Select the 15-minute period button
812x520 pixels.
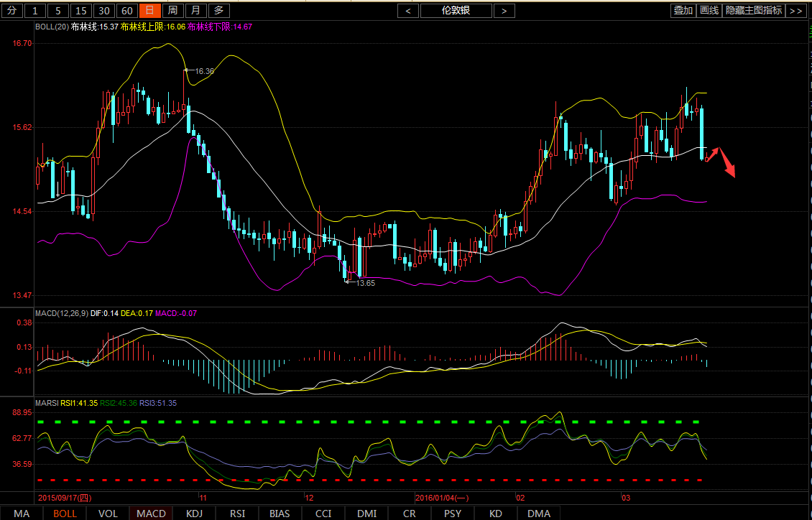coord(81,11)
